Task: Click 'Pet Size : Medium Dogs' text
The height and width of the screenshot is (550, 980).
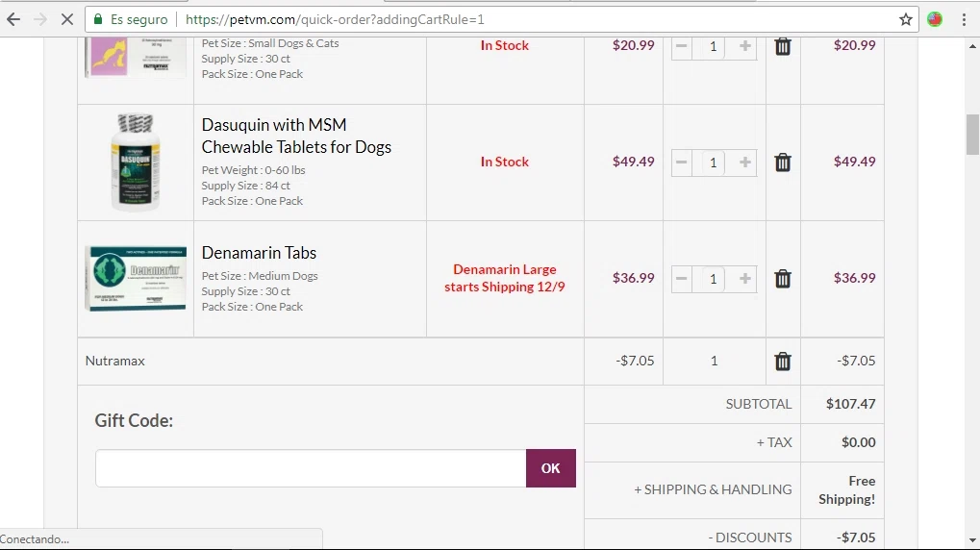Action: tap(260, 276)
